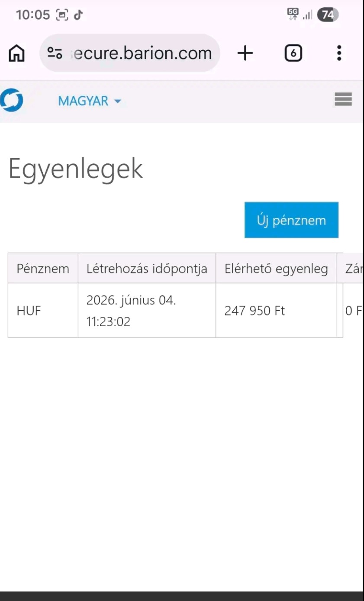Tap the screen recording status icon
This screenshot has width=364, height=601.
62,15
